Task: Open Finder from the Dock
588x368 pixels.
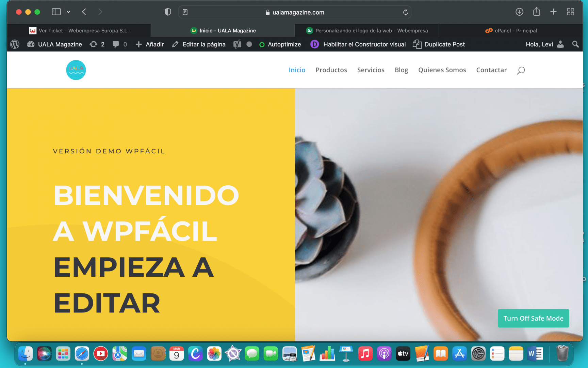Action: [x=26, y=354]
